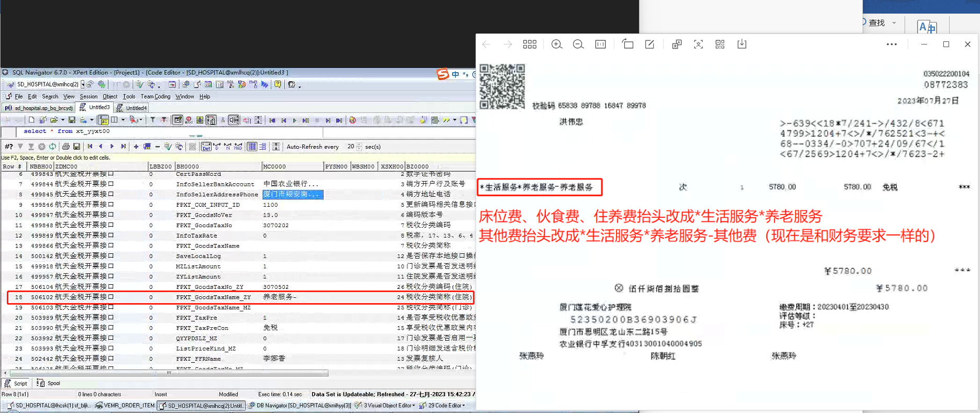Select cell InfoSellerBankAccount
This screenshot has width=980, height=413.
tap(218, 184)
